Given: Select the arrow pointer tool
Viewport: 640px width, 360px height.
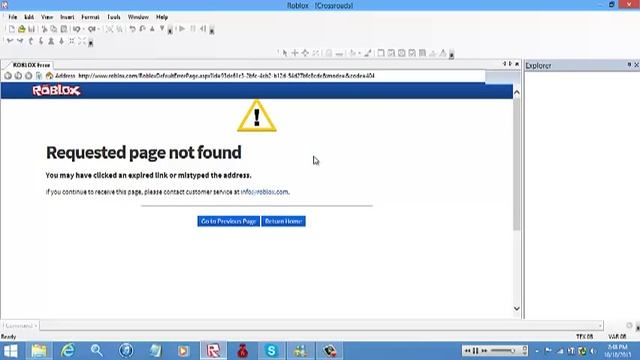Looking at the screenshot, I should 284,53.
